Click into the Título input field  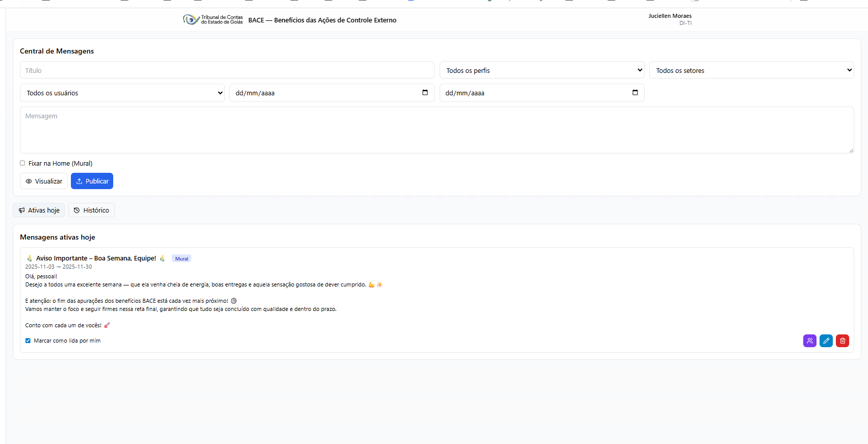tap(227, 70)
